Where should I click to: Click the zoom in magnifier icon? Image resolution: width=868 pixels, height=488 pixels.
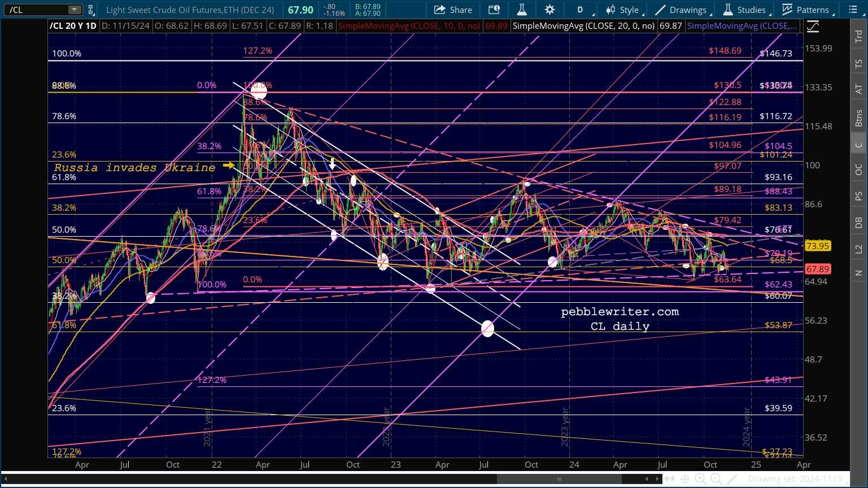point(700,479)
